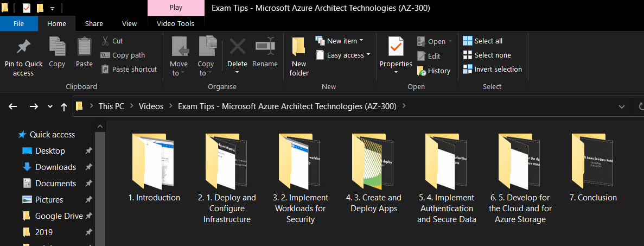
Task: Click the Cut scissors icon
Action: pyautogui.click(x=105, y=41)
